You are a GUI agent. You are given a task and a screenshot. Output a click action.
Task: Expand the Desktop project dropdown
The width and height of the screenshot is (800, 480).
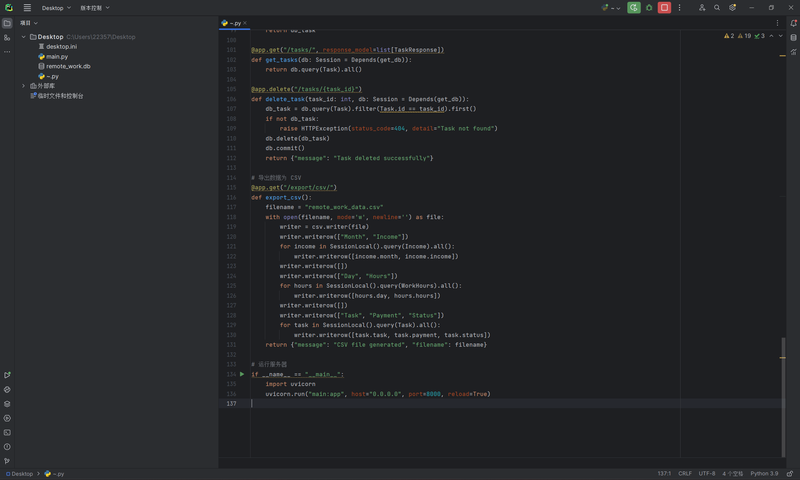55,8
